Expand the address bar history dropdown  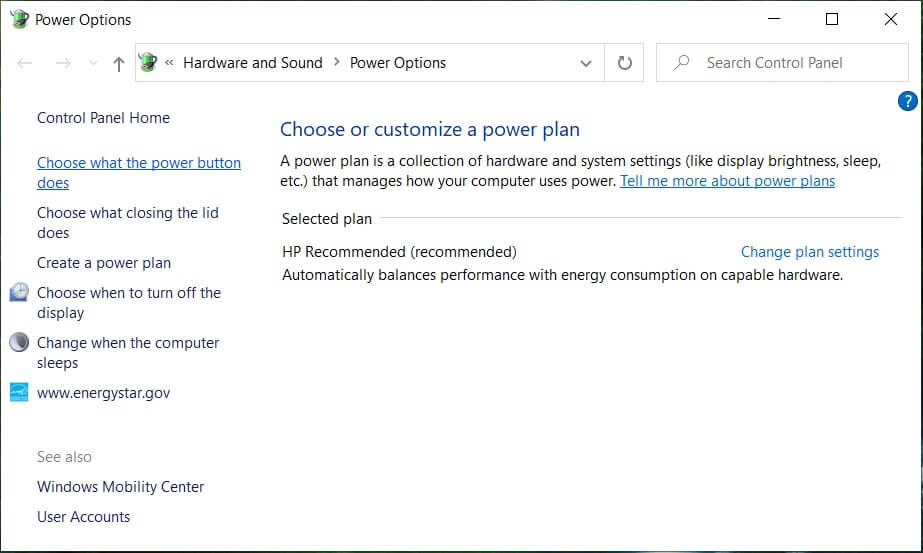(x=586, y=63)
